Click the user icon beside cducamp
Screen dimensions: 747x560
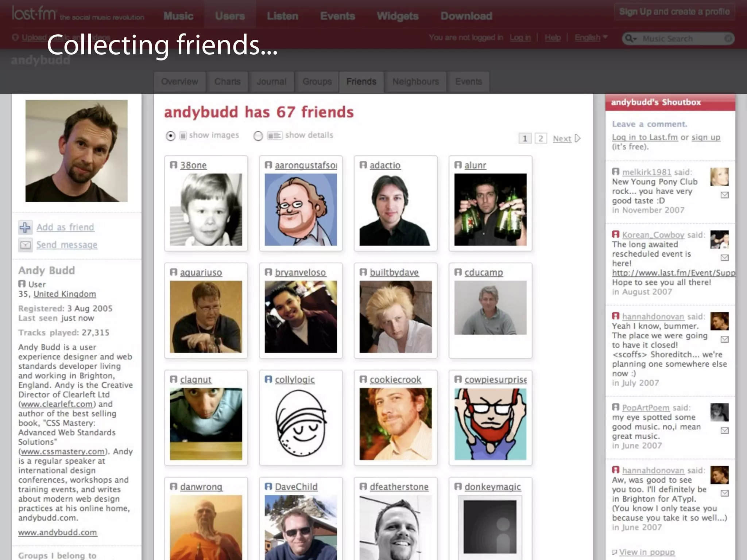click(458, 272)
